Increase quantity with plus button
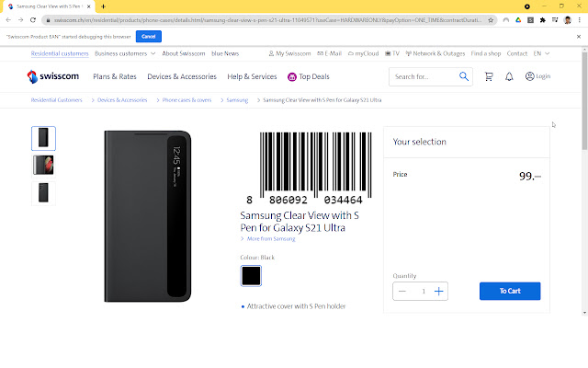 coord(439,292)
